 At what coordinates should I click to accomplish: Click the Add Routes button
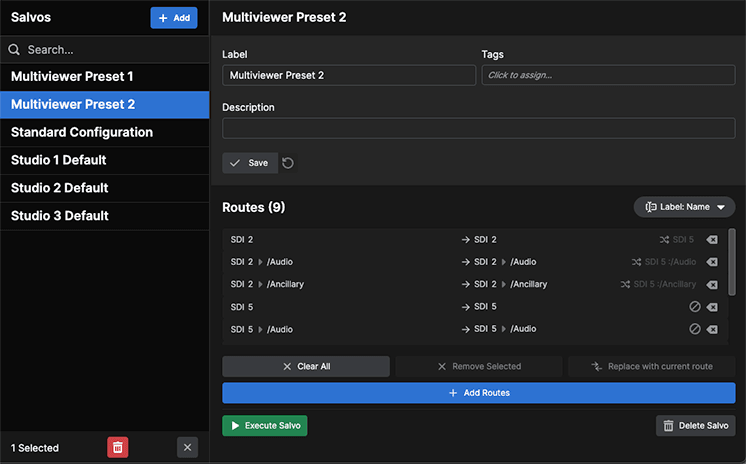tap(479, 393)
